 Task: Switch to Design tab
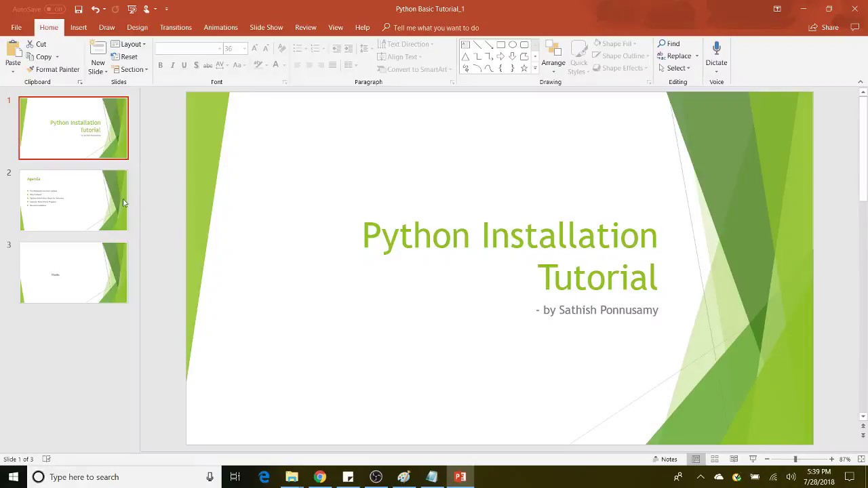[x=137, y=28]
